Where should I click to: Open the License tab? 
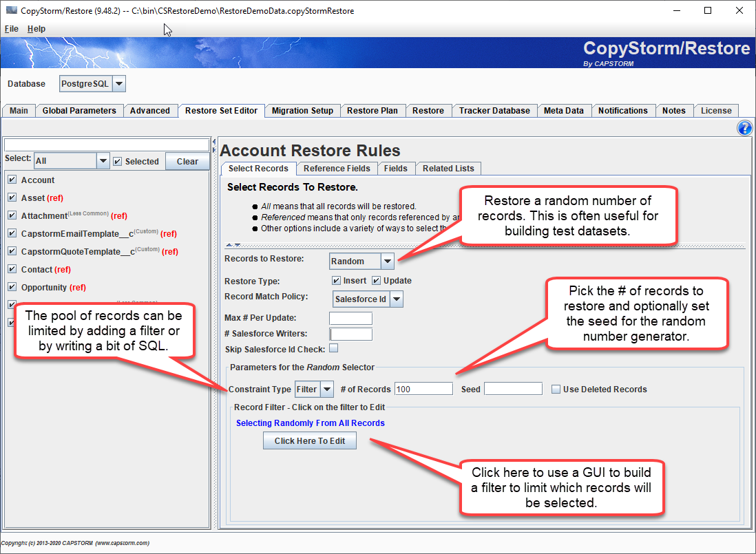pos(716,111)
